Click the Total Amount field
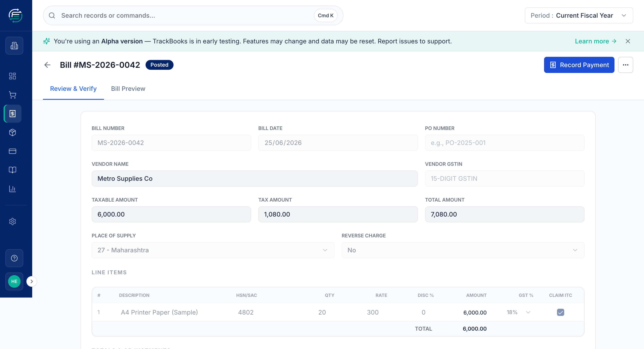Screen dimensions: 644x349 coord(504,214)
